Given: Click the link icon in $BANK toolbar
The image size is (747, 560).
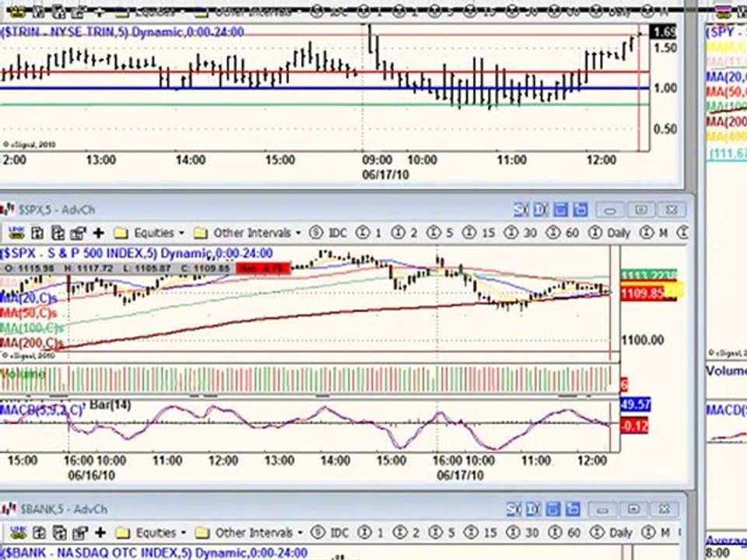Looking at the screenshot, I should coord(18,532).
